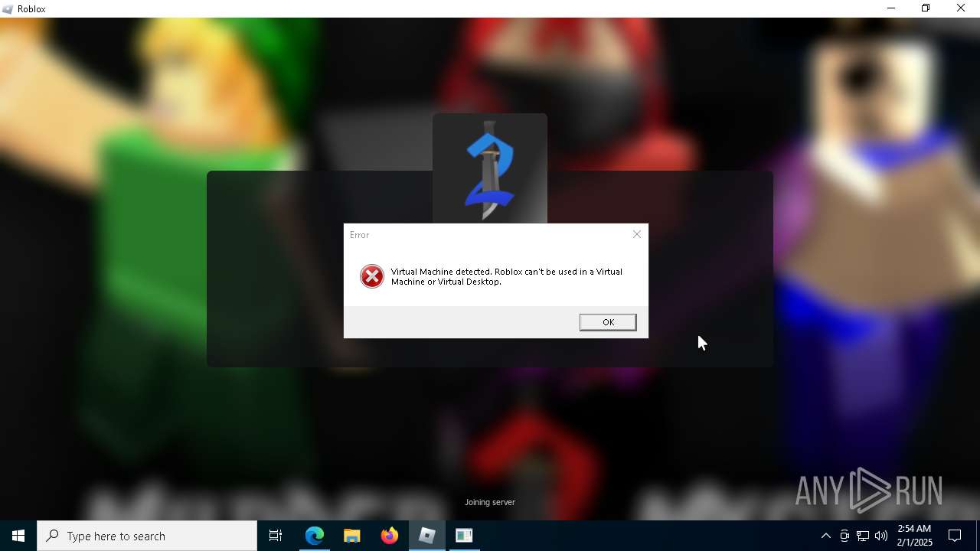Image resolution: width=980 pixels, height=551 pixels.
Task: Restore down the Roblox window
Action: click(926, 8)
